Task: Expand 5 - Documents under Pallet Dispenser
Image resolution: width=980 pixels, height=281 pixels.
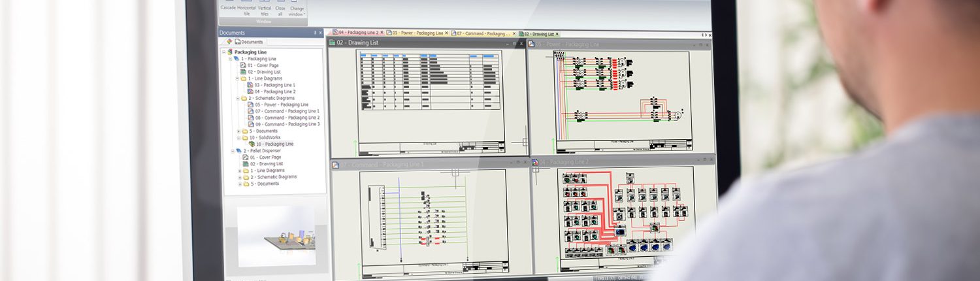Action: click(239, 184)
